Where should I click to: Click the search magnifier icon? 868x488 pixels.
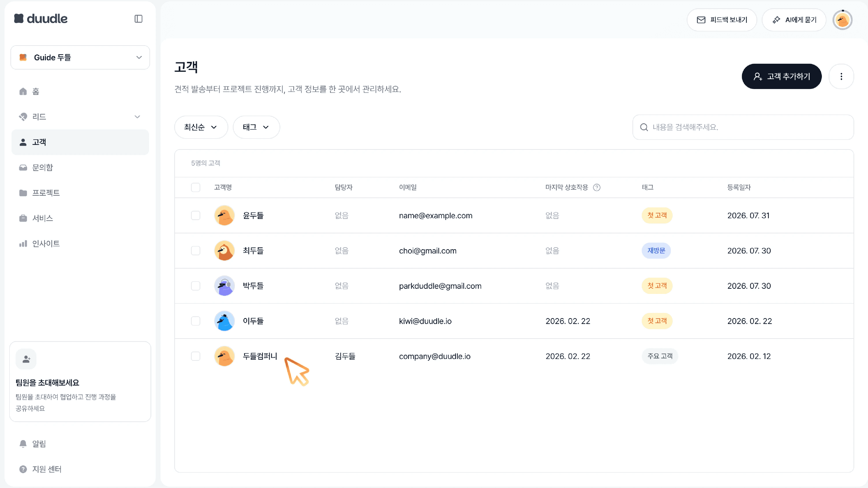644,127
